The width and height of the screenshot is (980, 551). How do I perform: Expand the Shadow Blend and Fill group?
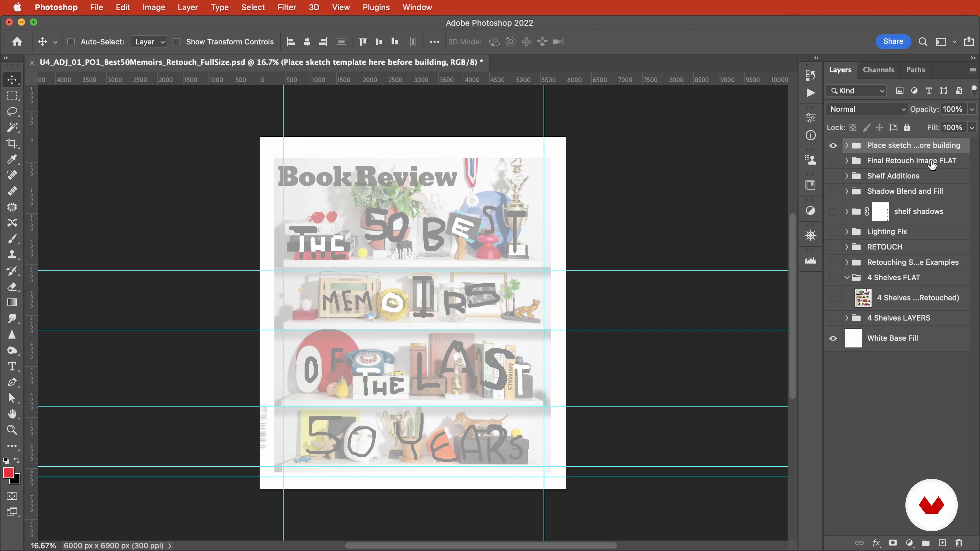(847, 191)
